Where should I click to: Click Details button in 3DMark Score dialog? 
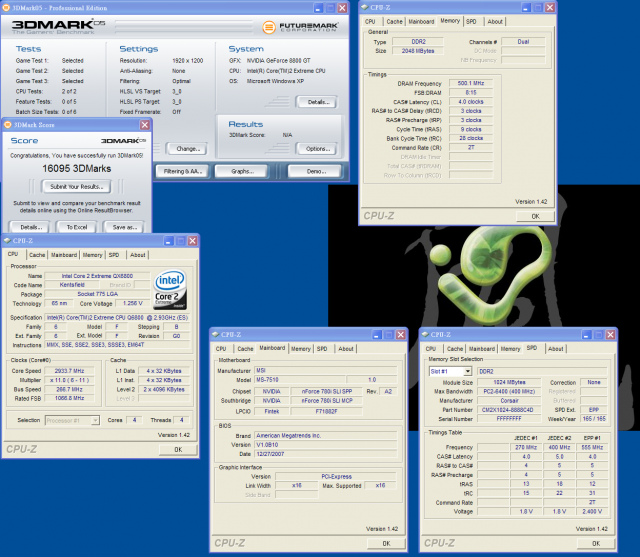point(29,227)
